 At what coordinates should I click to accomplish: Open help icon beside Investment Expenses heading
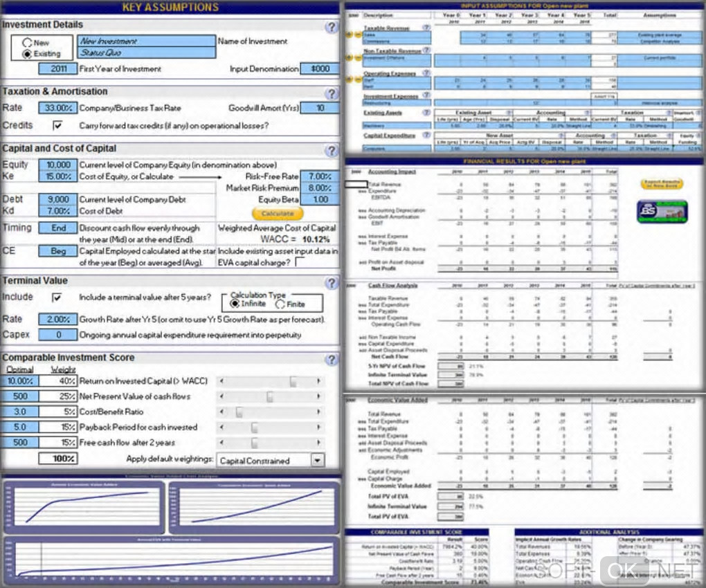tap(426, 95)
